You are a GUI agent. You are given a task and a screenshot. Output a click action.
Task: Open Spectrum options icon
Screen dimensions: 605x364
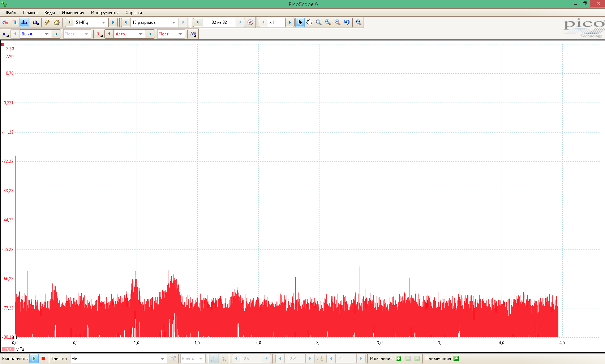[x=36, y=22]
